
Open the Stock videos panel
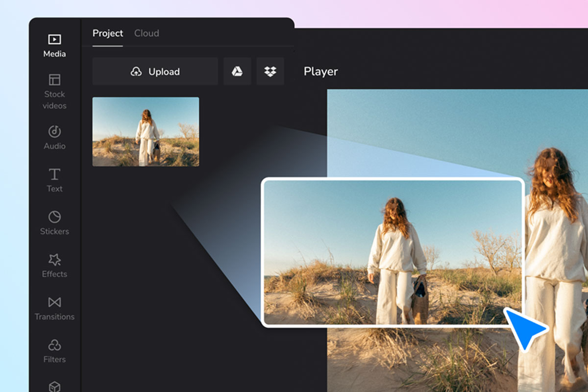[x=54, y=92]
